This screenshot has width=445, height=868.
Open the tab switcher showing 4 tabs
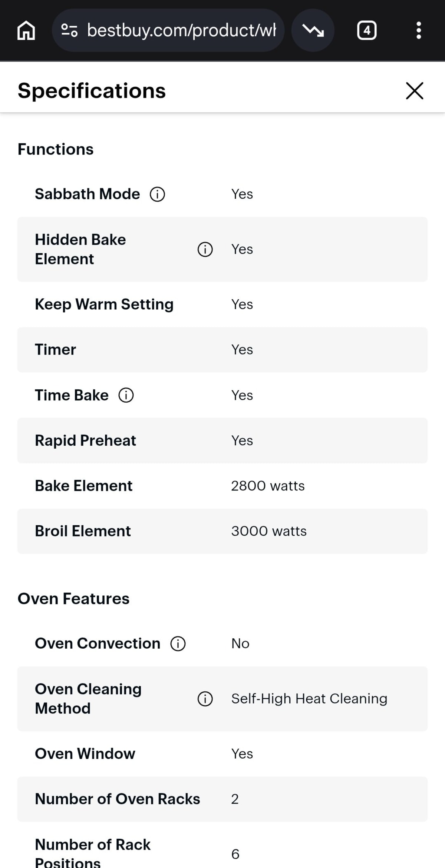coord(367,30)
